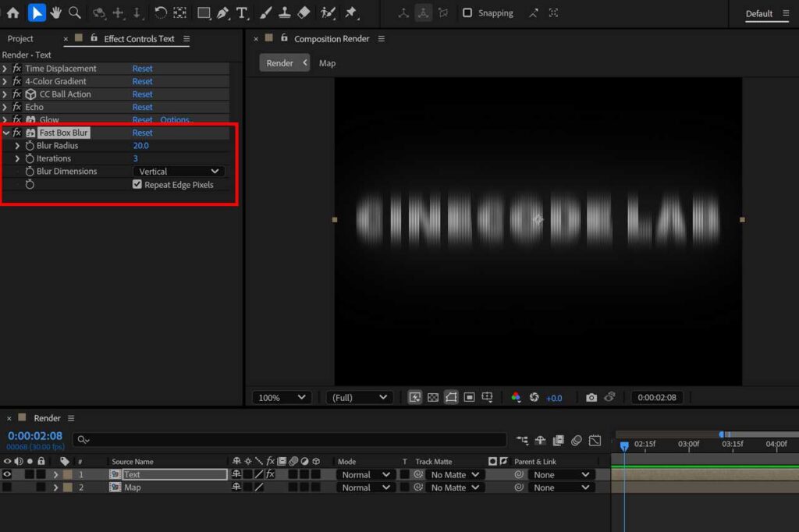Disable the Echo effect fx toggle
The image size is (799, 532).
coord(17,107)
